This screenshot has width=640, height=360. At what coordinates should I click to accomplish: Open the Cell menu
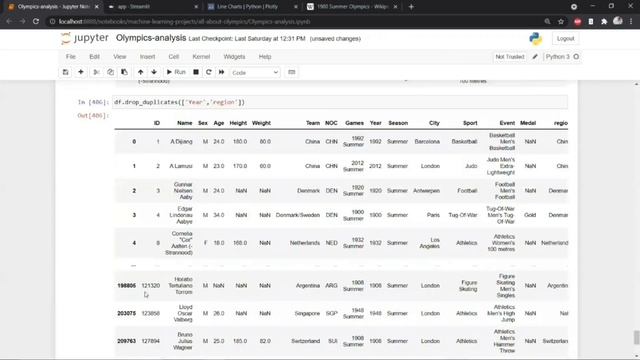click(x=173, y=57)
